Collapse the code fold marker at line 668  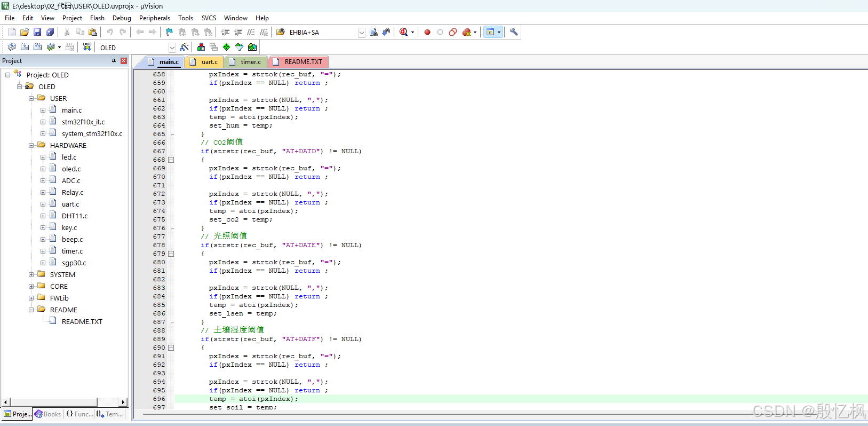coord(171,160)
